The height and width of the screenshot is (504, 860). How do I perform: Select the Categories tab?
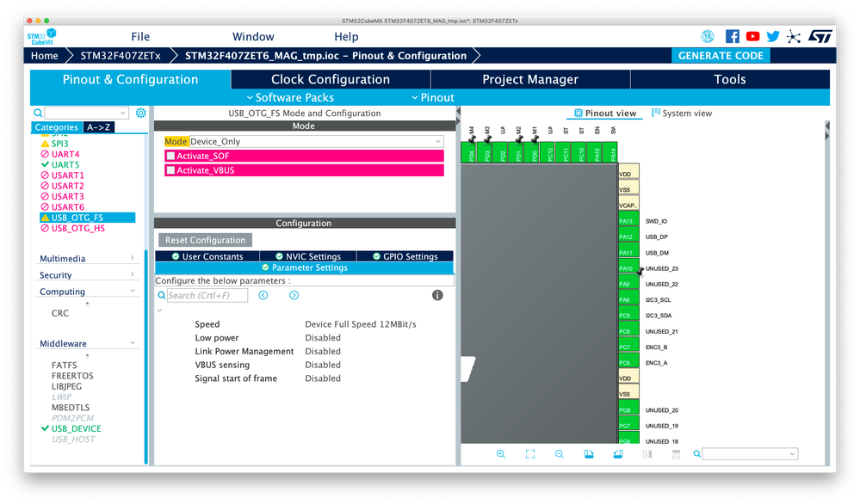click(x=57, y=127)
